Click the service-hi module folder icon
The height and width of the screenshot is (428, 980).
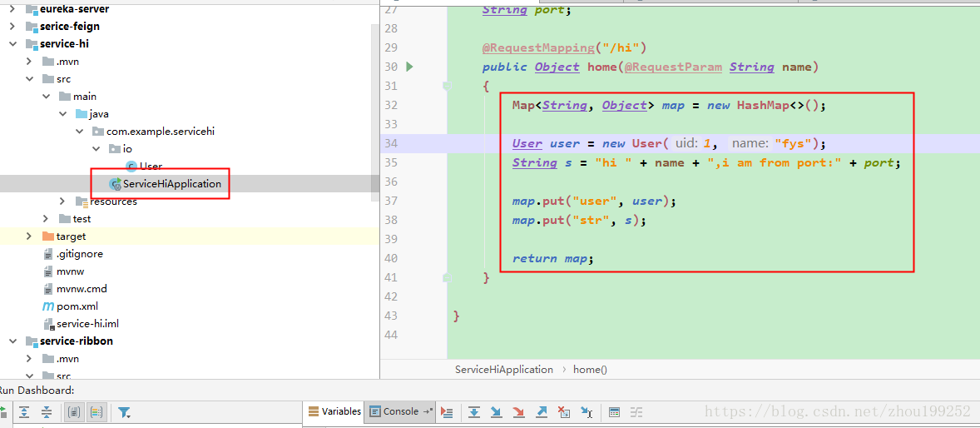(x=32, y=44)
